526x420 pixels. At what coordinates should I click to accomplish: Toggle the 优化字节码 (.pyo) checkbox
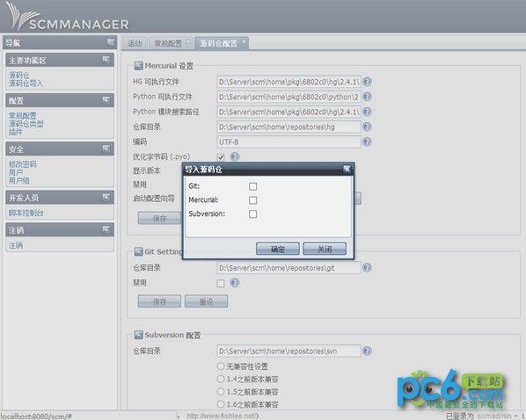coord(221,157)
